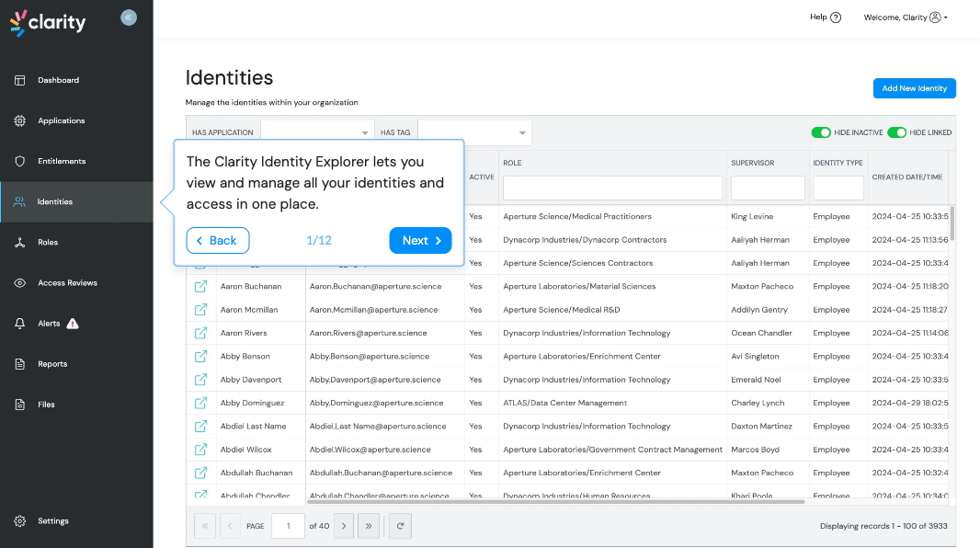
Task: Collapse the navigation sidebar
Action: pos(128,17)
